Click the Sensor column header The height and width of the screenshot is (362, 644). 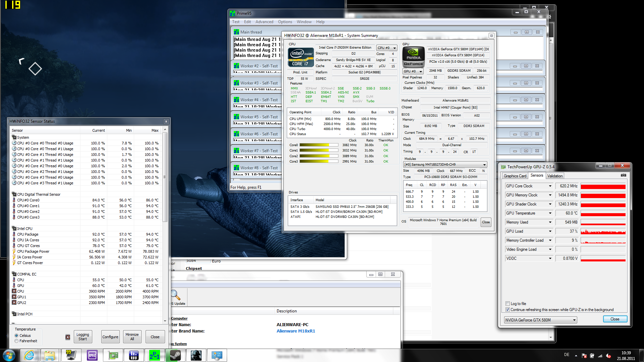45,130
